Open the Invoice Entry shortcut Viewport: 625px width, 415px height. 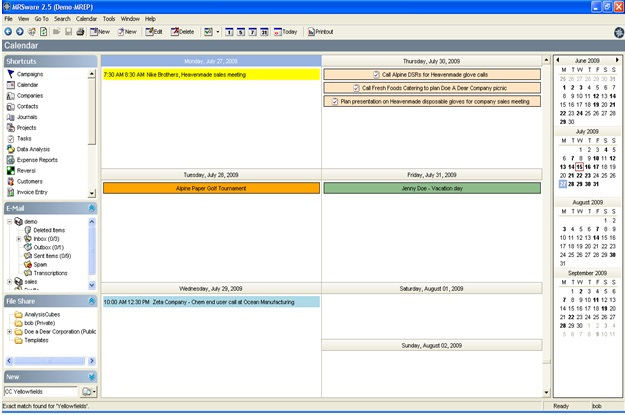28,192
